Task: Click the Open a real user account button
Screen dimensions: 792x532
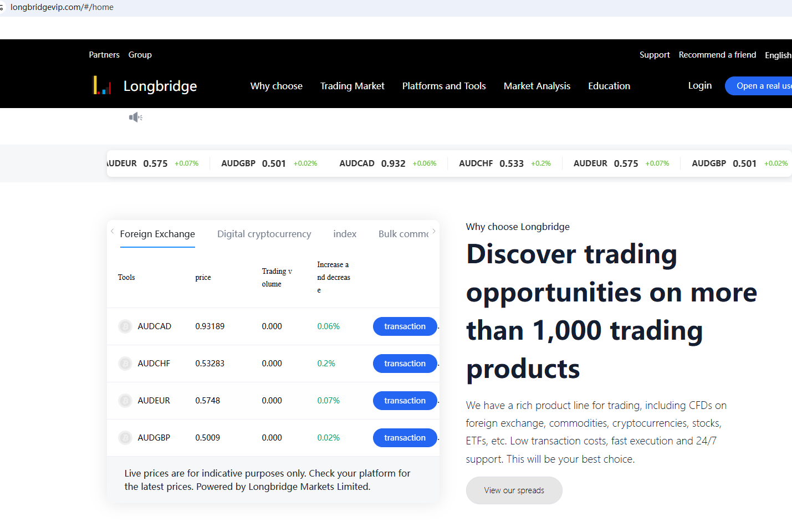Action: (759, 86)
